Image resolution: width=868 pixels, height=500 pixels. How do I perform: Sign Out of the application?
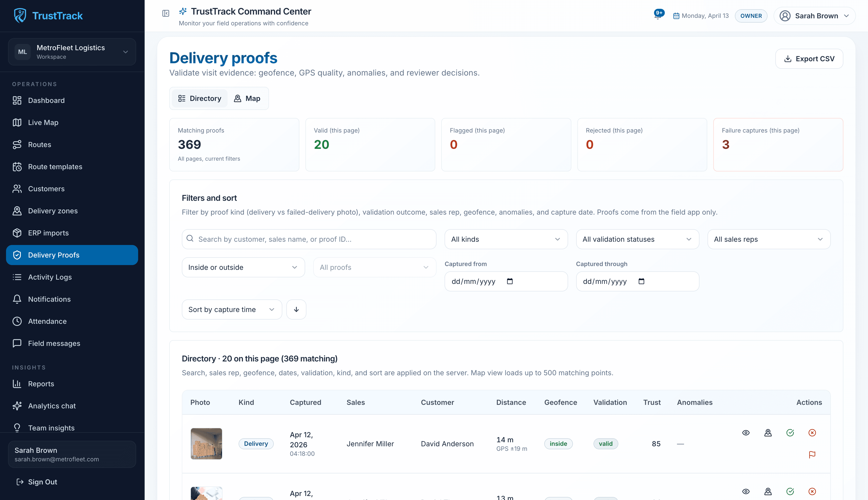pyautogui.click(x=37, y=482)
